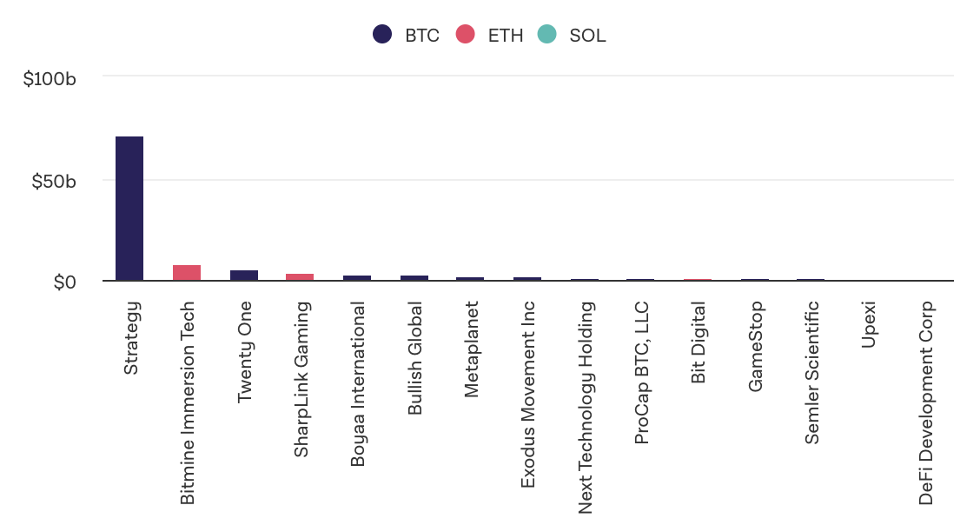Image resolution: width=980 pixels, height=525 pixels.
Task: Click the red ETH legend dot
Action: point(467,35)
